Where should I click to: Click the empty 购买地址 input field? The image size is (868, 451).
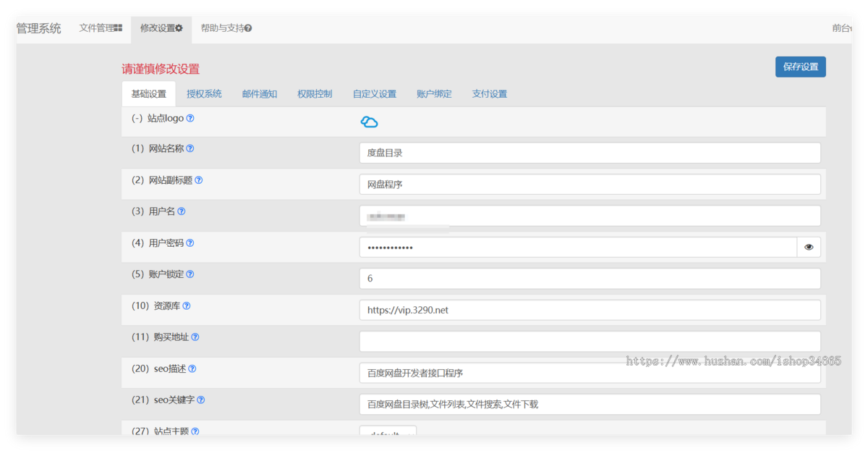[590, 342]
